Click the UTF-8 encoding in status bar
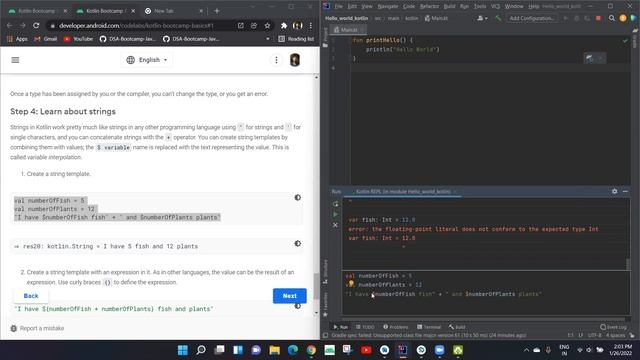The width and height of the screenshot is (640, 360). point(594,335)
